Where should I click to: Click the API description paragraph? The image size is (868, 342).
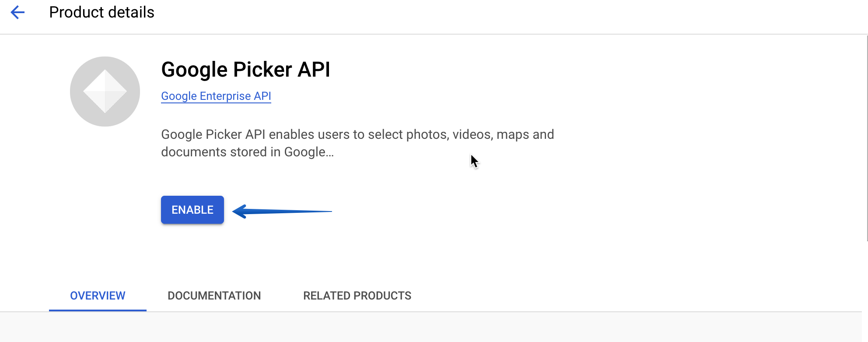(x=357, y=143)
